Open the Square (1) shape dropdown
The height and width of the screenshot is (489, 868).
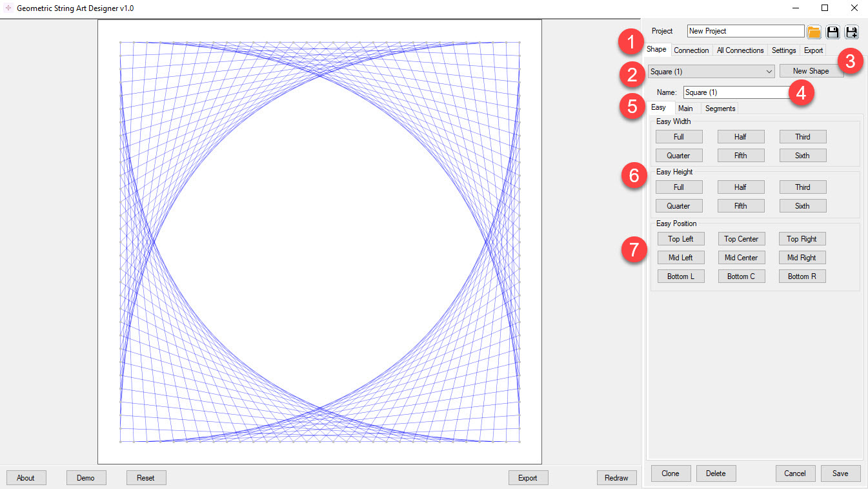coord(711,71)
